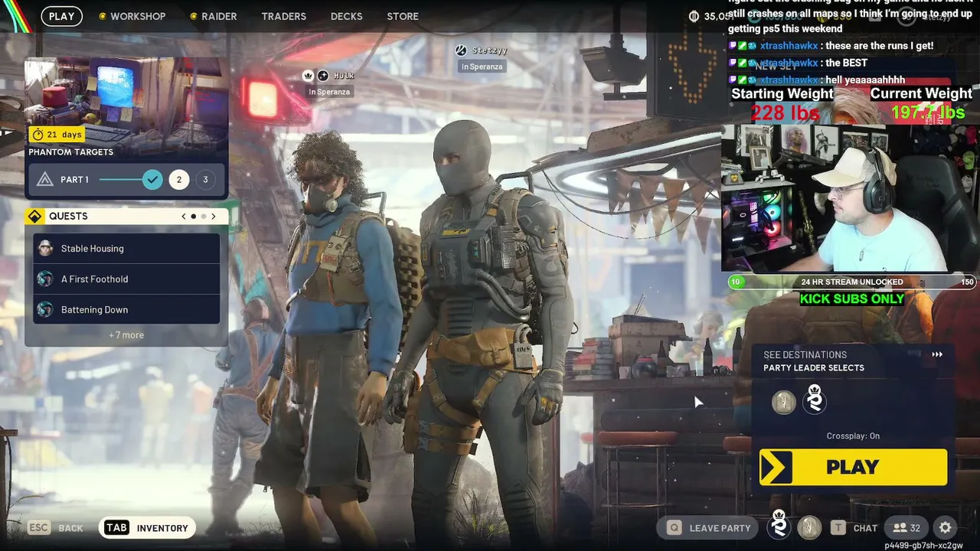Go to next quests page arrow
Viewport: 980px width, 551px height.
pos(214,217)
